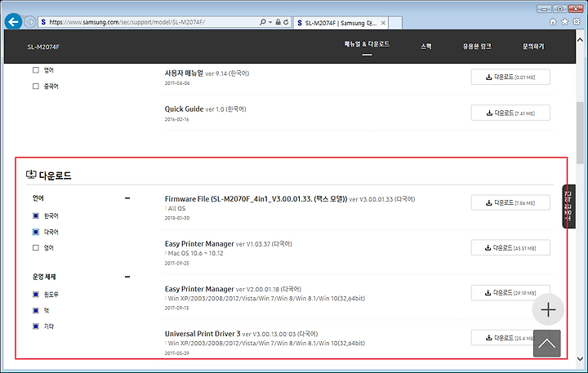588x373 pixels.
Task: Close the SL-M2074F Samsung tab
Action: (383, 23)
